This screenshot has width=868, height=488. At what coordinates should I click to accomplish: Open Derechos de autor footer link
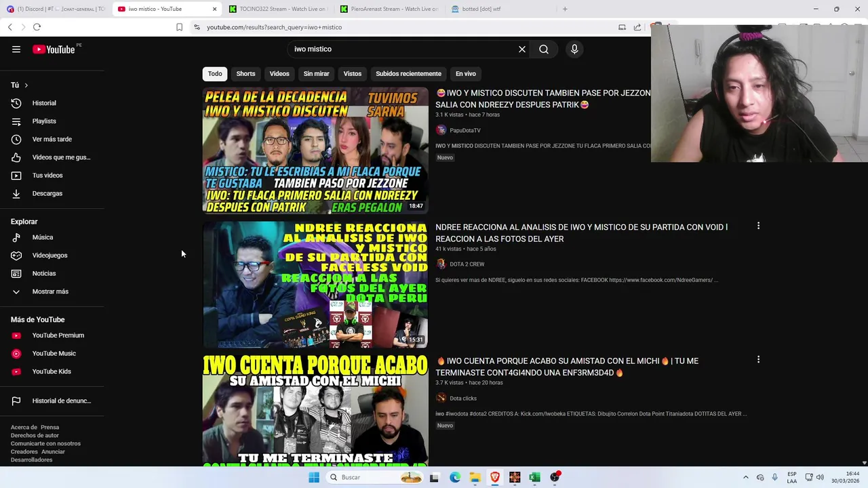click(x=35, y=436)
